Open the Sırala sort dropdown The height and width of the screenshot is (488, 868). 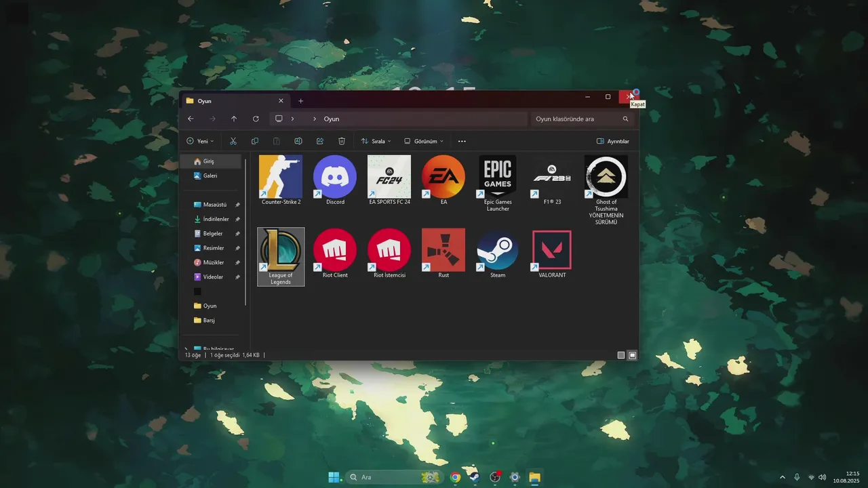(x=376, y=141)
